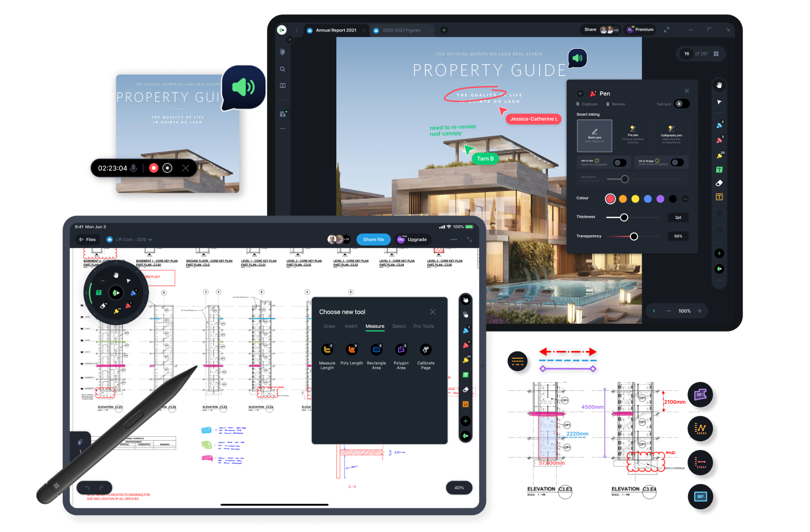Screen dimensions: 810x532
Task: Open search in the desktop left sidebar
Action: point(283,69)
